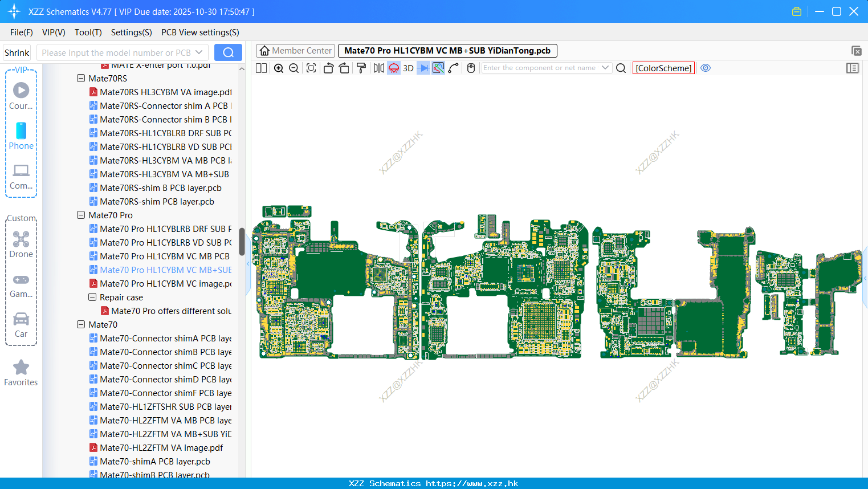Select the trace connection line tool
Screen dimensions: 868x489
454,68
